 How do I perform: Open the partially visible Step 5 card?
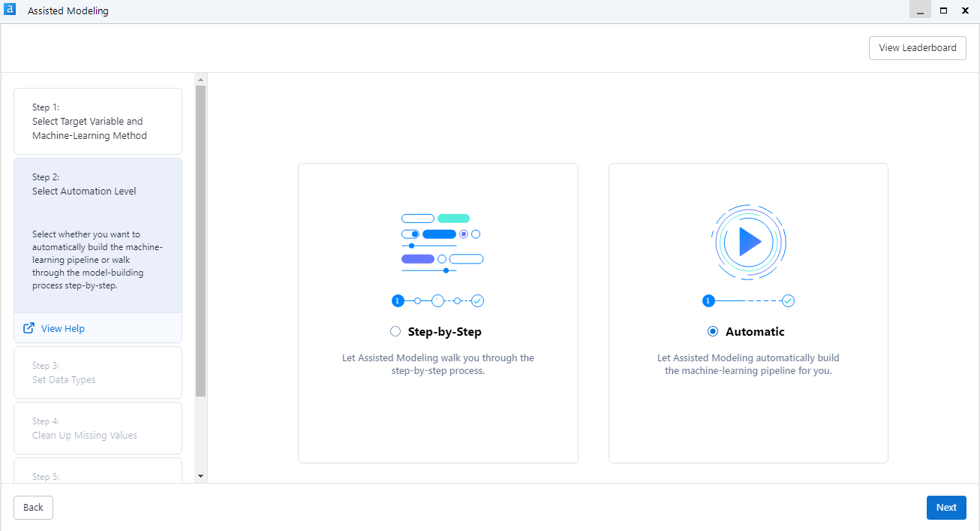(x=98, y=470)
